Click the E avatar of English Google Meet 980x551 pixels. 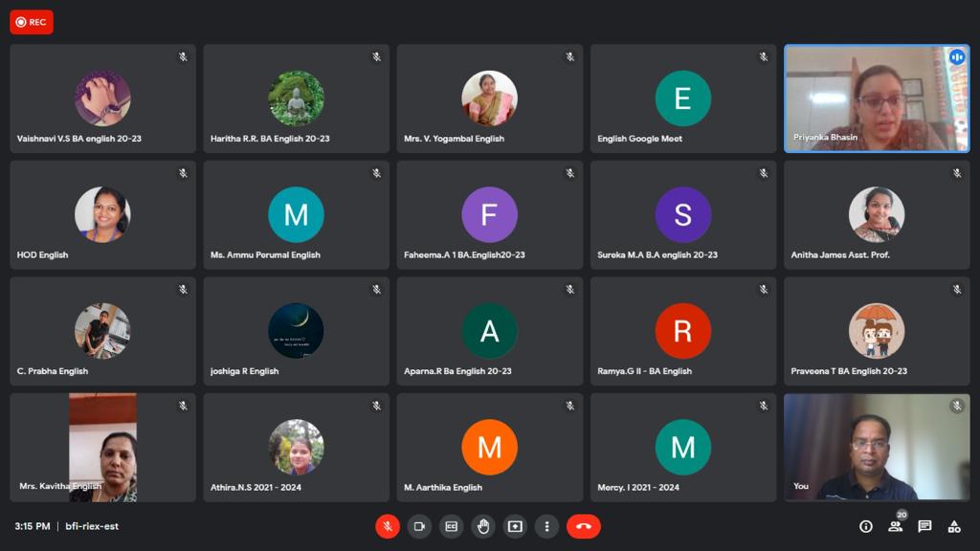click(683, 99)
